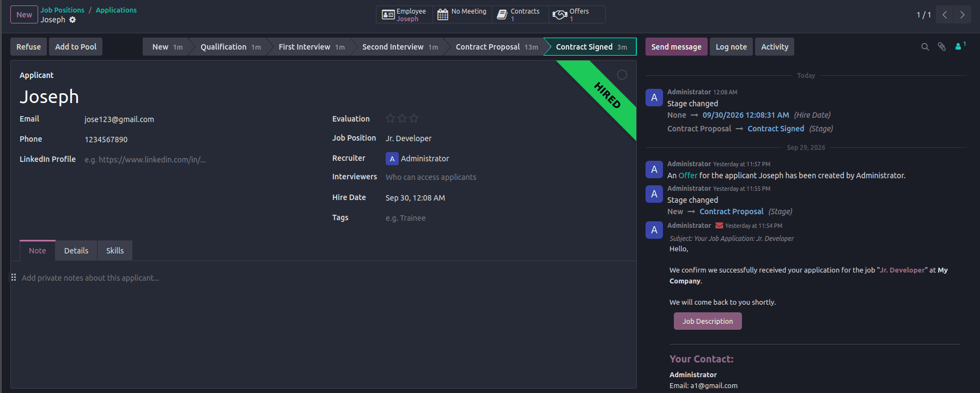
Task: Open the Applications breadcrumb link
Action: (116, 10)
